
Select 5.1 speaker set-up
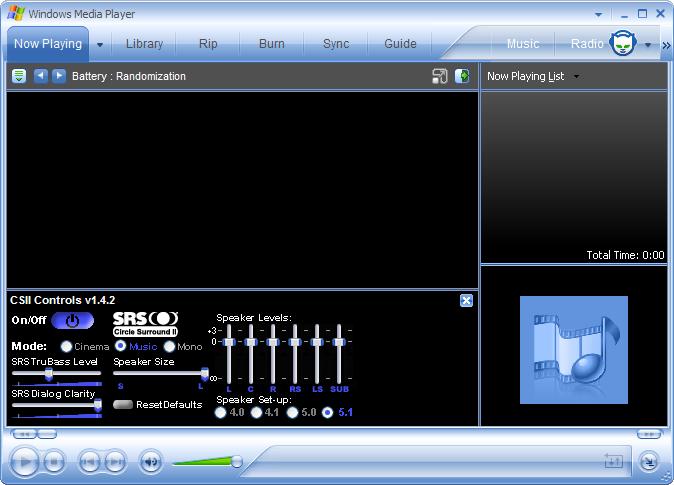328,413
